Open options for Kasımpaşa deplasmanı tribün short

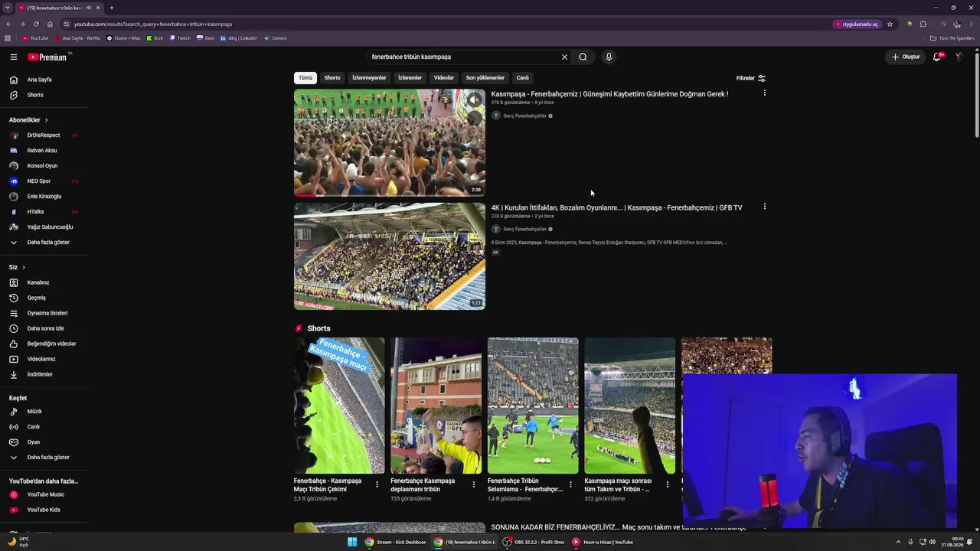coord(474,484)
